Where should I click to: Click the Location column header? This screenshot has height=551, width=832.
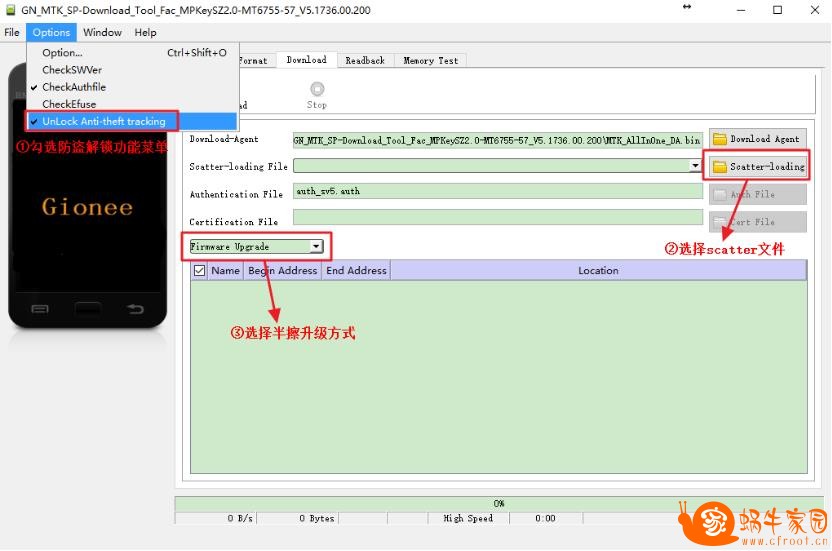tap(598, 271)
